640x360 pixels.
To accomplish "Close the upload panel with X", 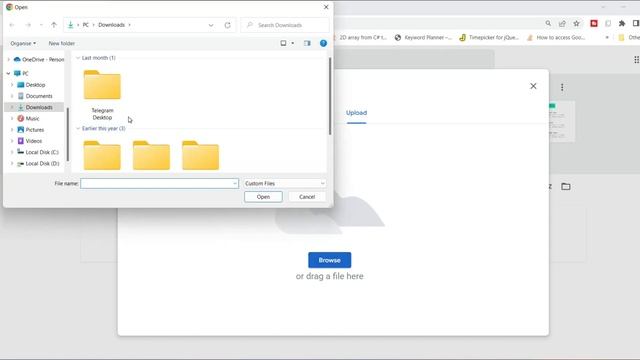I will [533, 86].
